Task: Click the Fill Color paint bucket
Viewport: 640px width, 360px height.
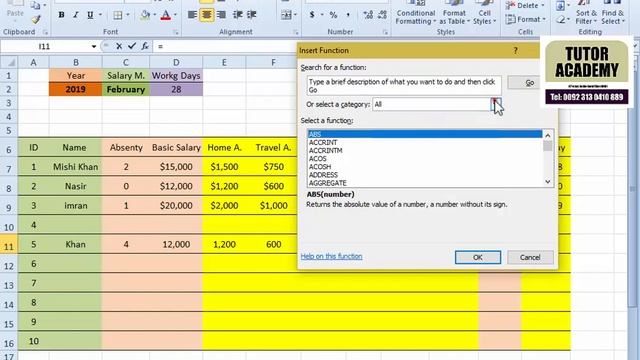Action: tap(145, 15)
